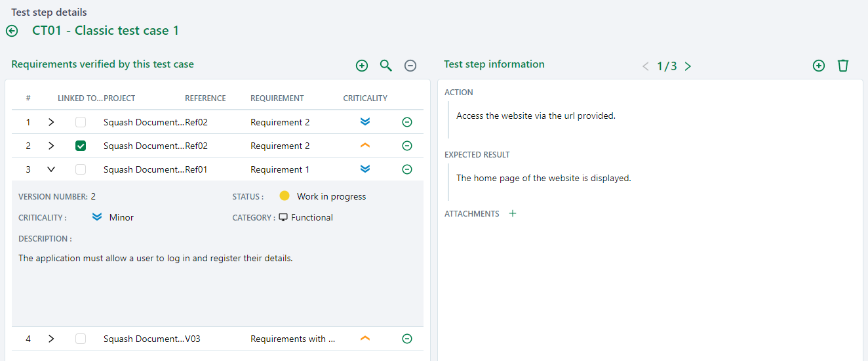This screenshot has height=361, width=868.
Task: Go to the next test step
Action: [x=688, y=66]
